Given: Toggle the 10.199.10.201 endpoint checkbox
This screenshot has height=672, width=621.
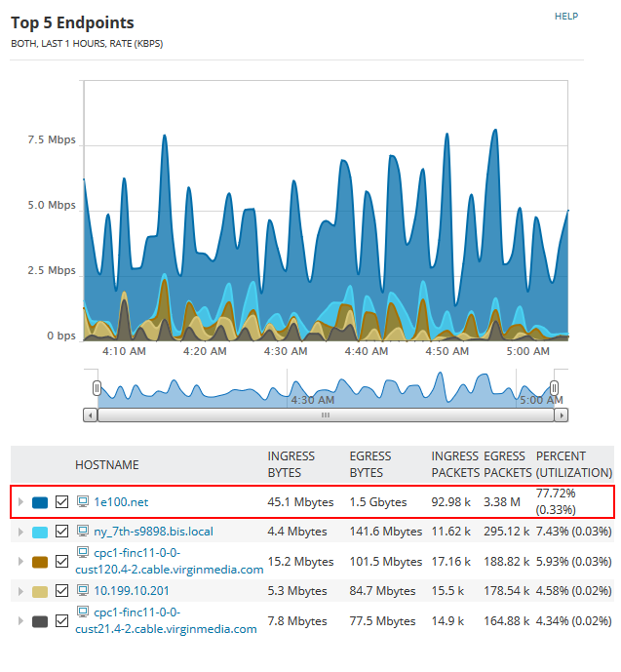Looking at the screenshot, I should [62, 591].
